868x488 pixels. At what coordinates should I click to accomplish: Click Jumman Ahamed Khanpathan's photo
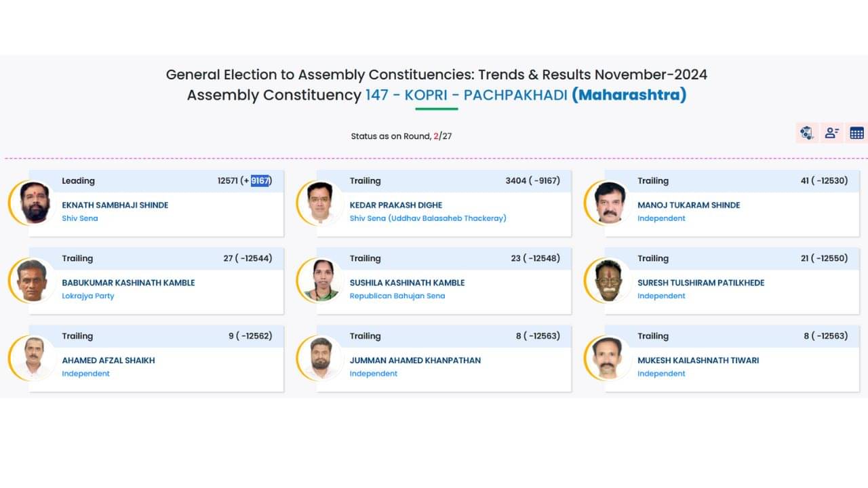(x=320, y=358)
